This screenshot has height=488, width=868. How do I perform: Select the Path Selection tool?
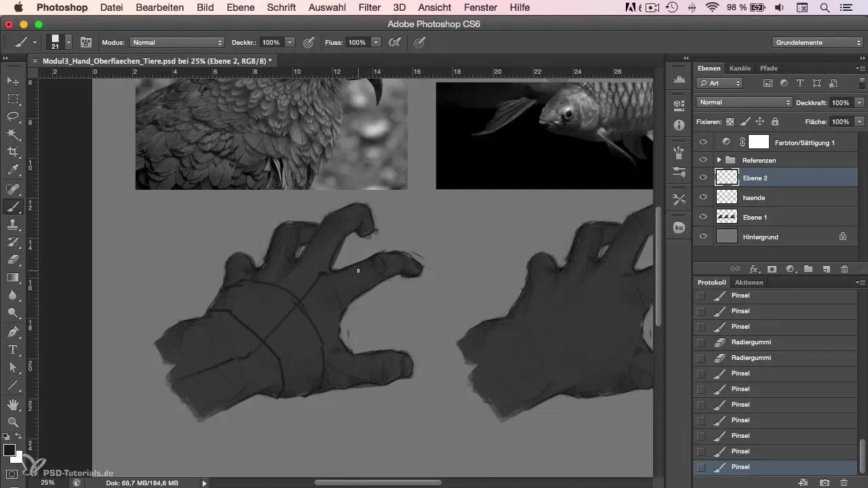point(13,367)
